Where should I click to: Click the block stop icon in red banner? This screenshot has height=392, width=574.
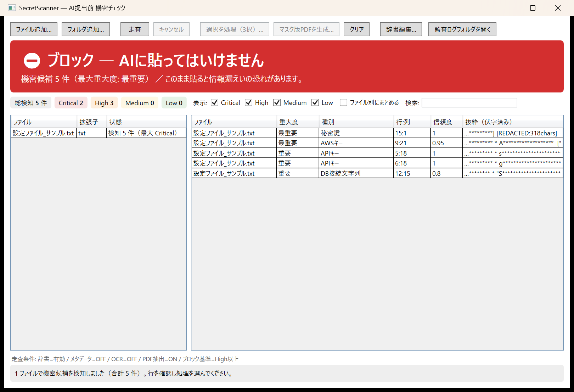click(32, 61)
